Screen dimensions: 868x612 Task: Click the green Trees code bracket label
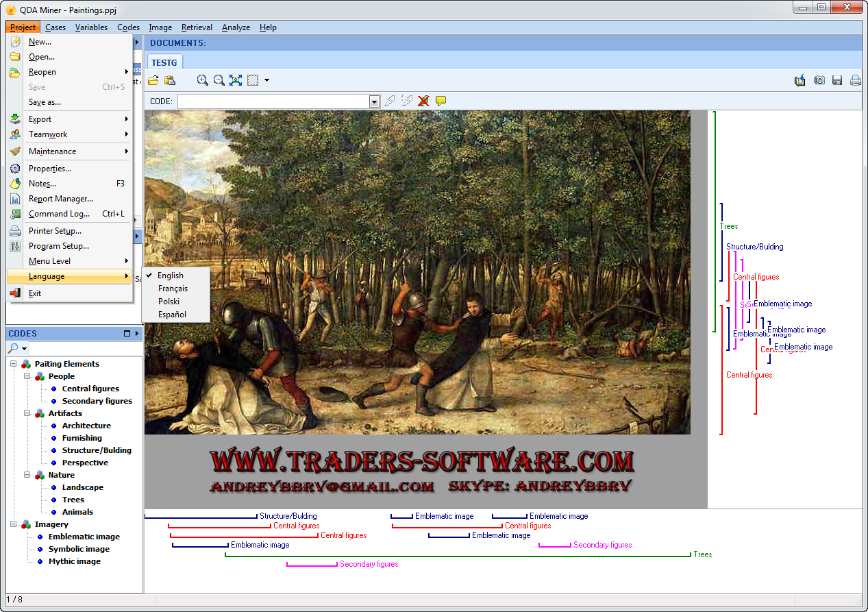pyautogui.click(x=702, y=554)
